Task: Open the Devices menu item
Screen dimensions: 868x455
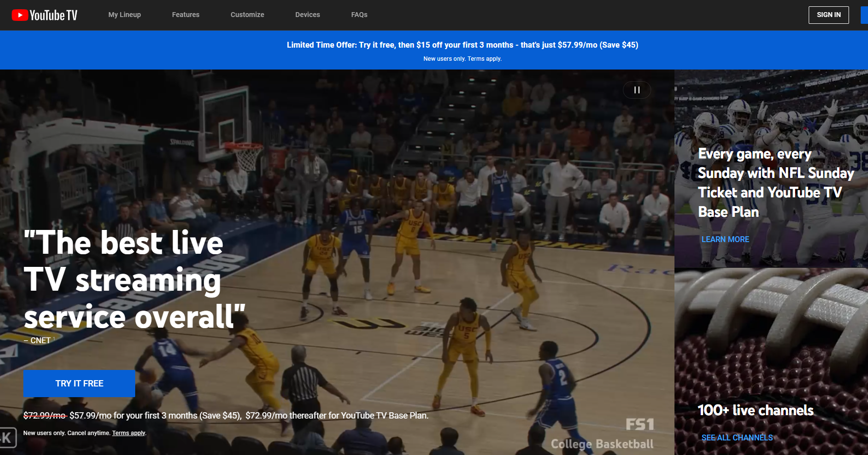Action: [308, 15]
